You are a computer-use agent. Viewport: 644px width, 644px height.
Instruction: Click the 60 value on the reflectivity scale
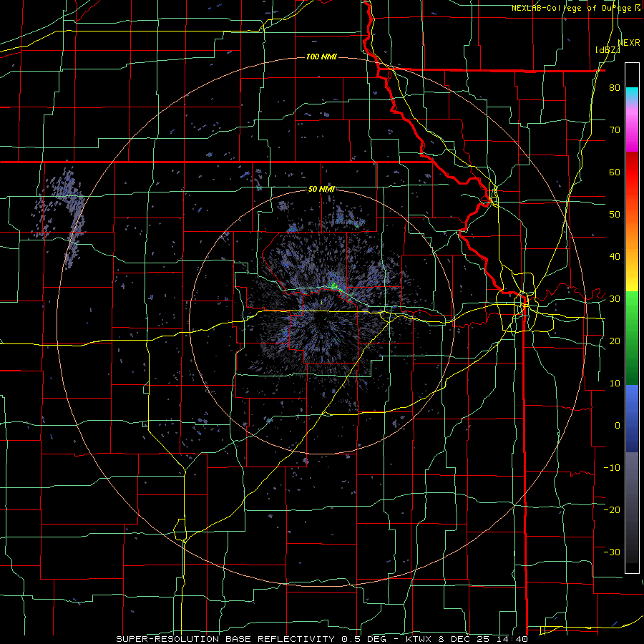pyautogui.click(x=615, y=172)
